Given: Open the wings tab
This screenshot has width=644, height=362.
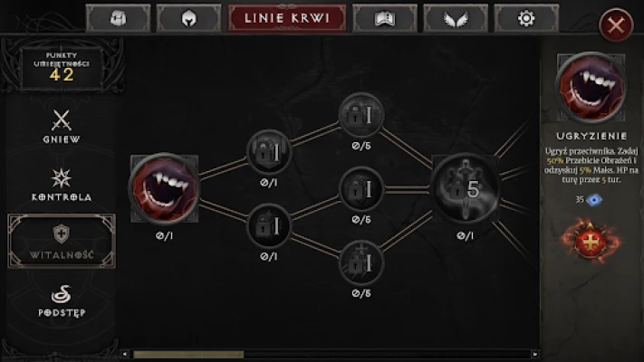Looking at the screenshot, I should click(456, 18).
